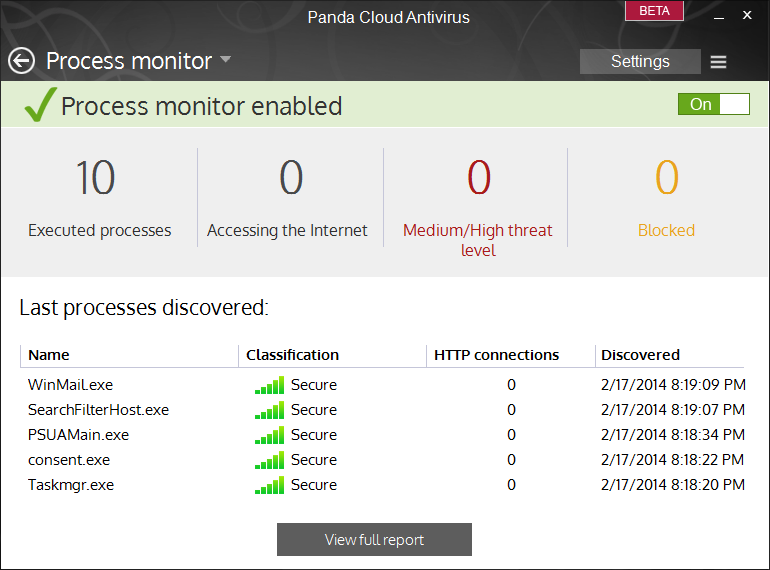770x570 pixels.
Task: Close the Panda Cloud Antivirus window
Action: (747, 15)
